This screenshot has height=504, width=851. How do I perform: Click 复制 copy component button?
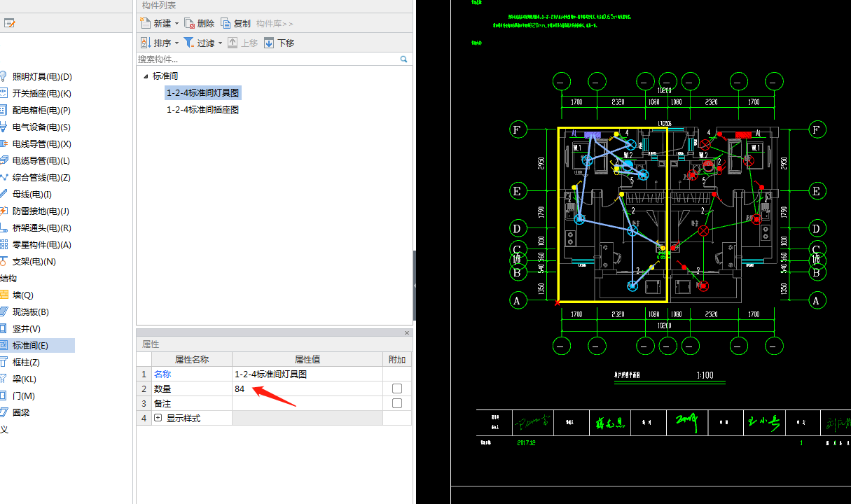[235, 23]
